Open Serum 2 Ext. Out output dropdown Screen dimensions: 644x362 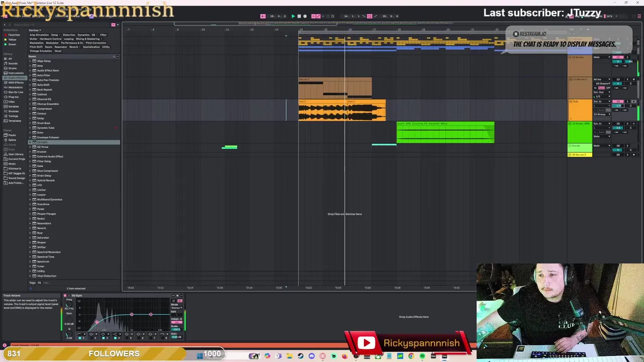tap(602, 92)
